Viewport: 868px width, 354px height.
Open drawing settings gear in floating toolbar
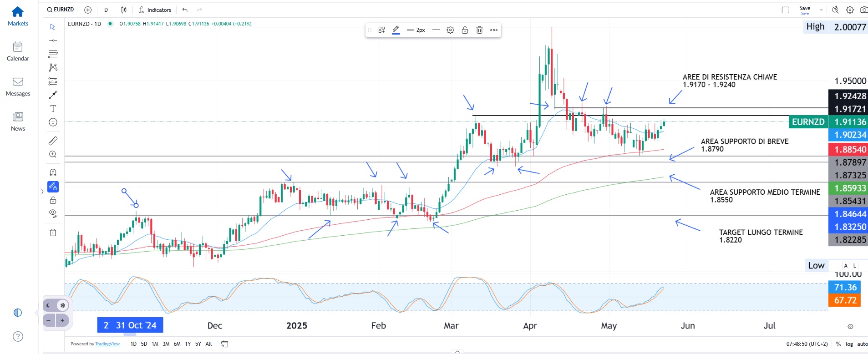click(x=450, y=30)
